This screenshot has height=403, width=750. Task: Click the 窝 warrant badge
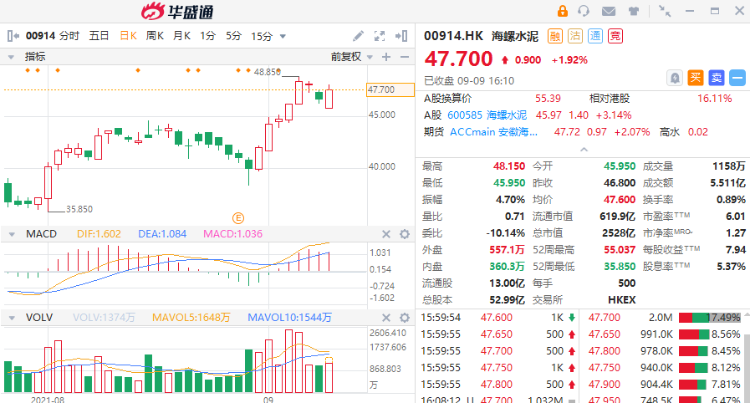(x=615, y=36)
